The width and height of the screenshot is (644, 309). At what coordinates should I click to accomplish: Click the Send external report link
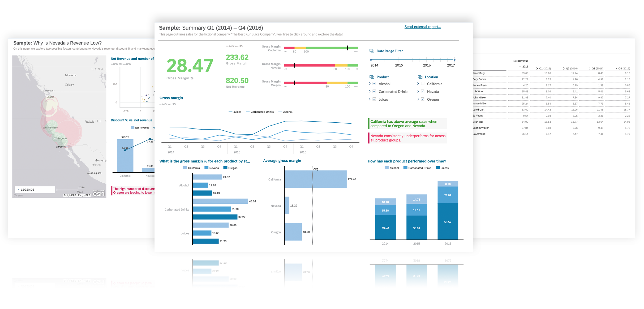[x=423, y=27]
